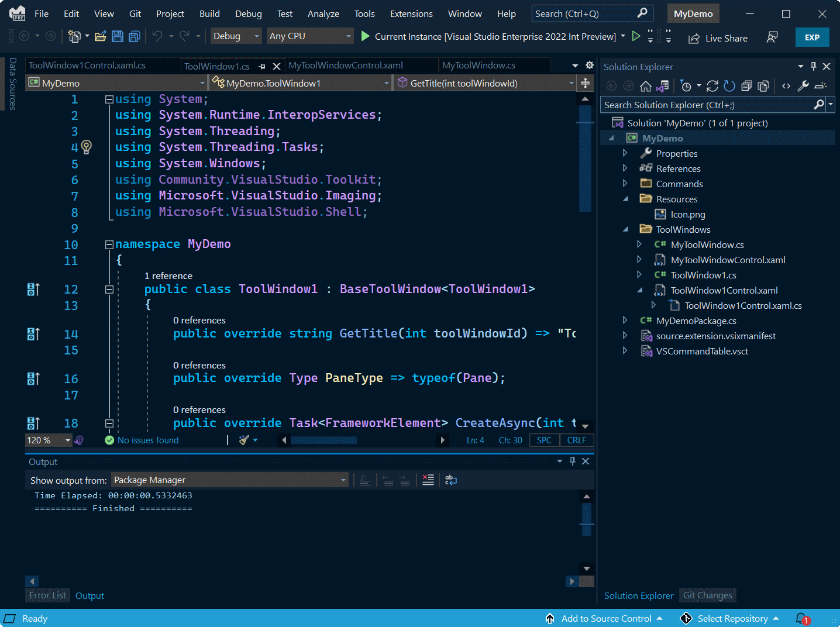This screenshot has height=627, width=840.
Task: Pin the Output window
Action: pos(573,461)
